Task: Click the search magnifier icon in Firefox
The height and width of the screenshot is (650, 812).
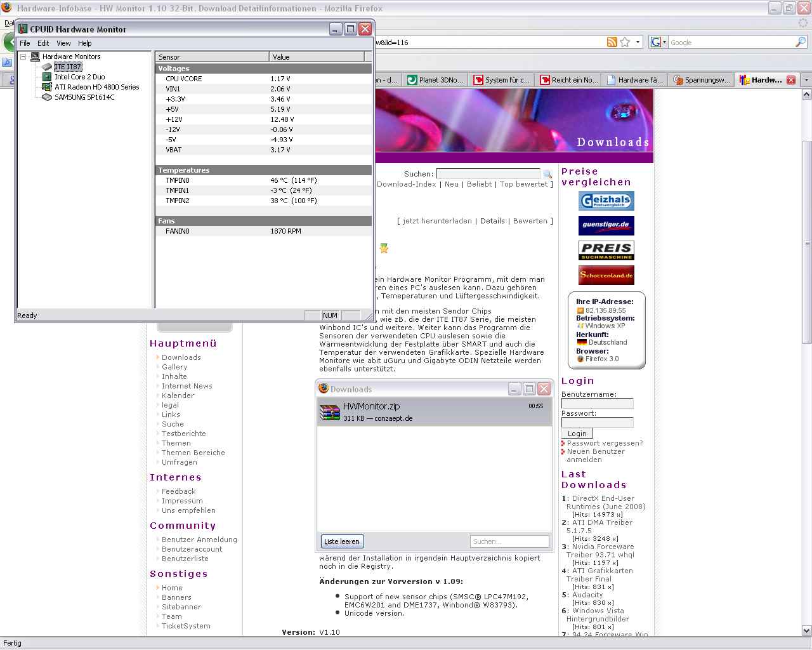Action: coord(801,43)
